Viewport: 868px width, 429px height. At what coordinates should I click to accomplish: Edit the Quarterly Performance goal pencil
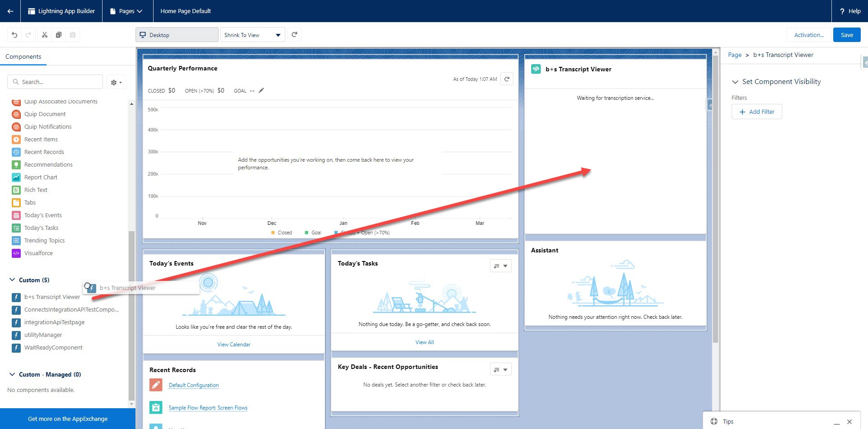pos(261,90)
